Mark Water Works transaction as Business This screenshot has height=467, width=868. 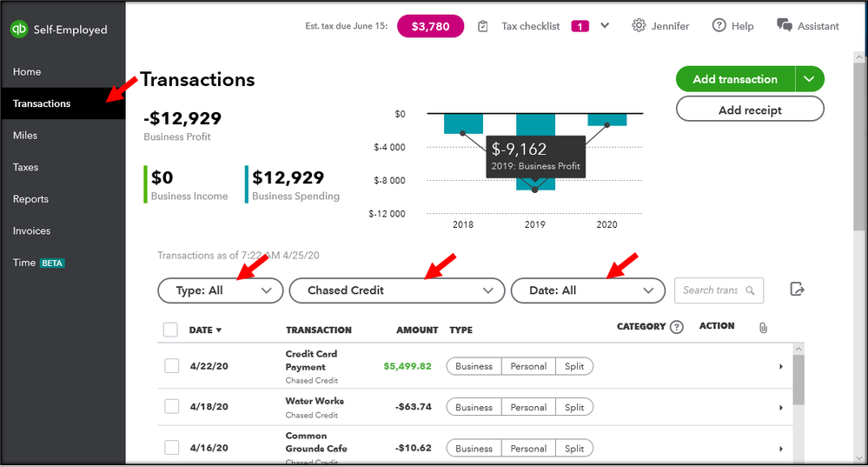pos(474,407)
